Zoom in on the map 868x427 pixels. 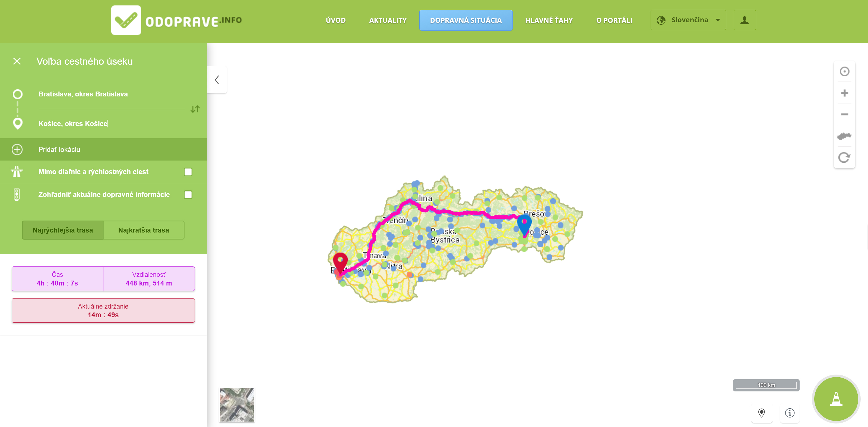pos(844,93)
